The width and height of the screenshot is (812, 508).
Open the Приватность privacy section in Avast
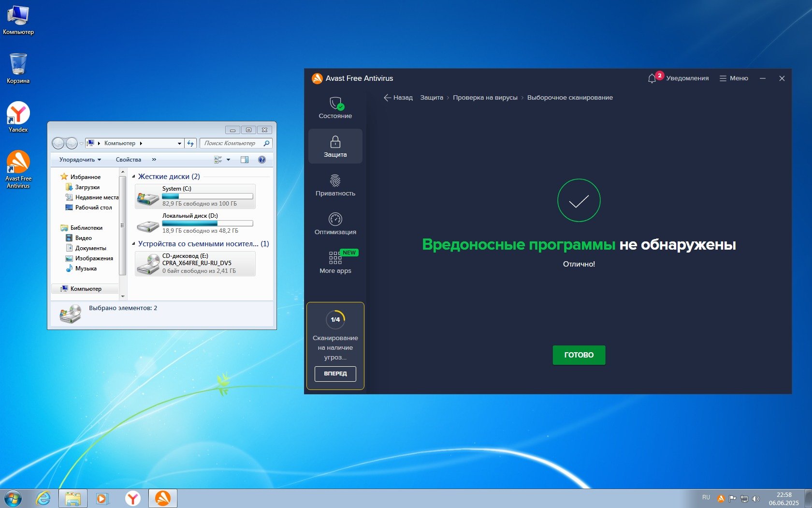pyautogui.click(x=335, y=185)
